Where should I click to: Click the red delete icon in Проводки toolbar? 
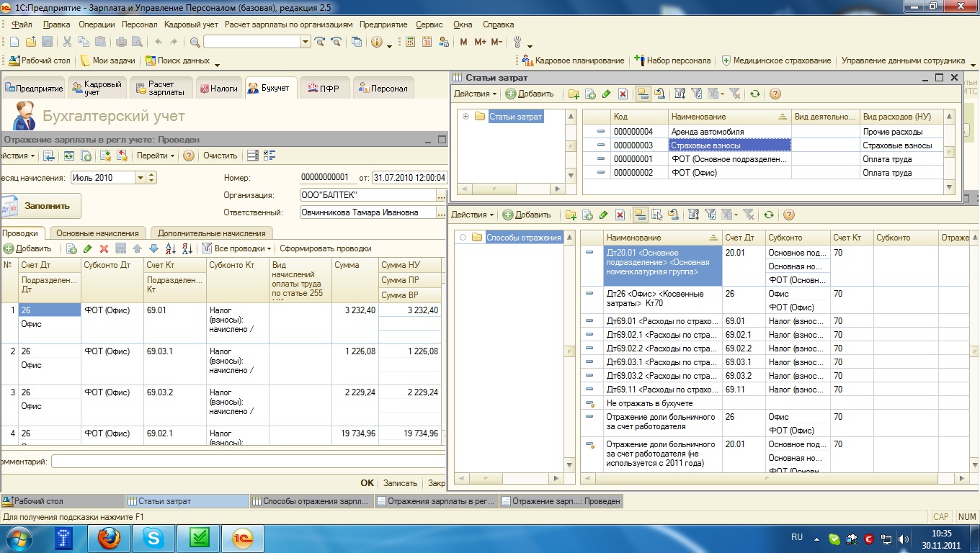pyautogui.click(x=104, y=248)
